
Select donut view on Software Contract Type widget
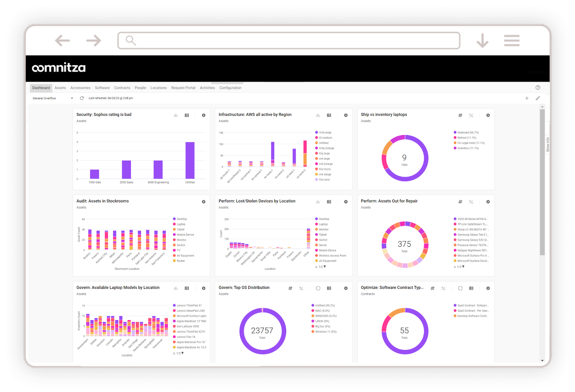[x=460, y=288]
